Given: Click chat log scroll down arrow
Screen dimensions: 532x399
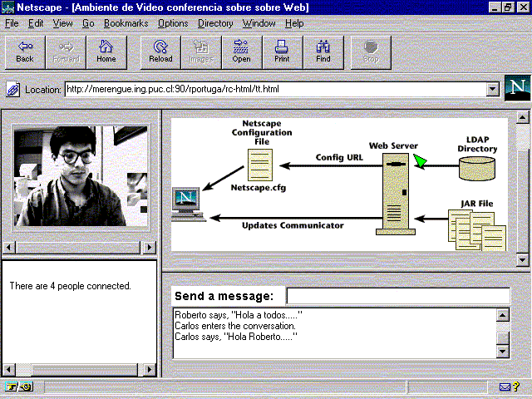Looking at the screenshot, I should coord(502,351).
